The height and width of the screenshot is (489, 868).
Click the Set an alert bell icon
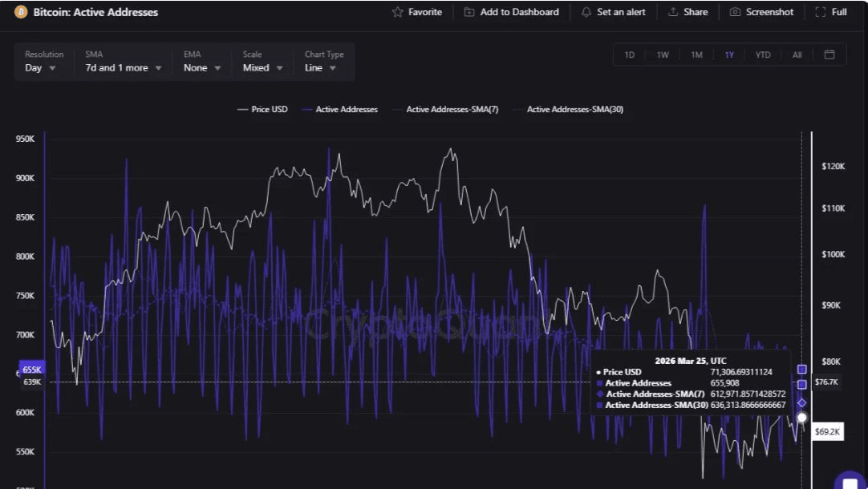point(586,12)
